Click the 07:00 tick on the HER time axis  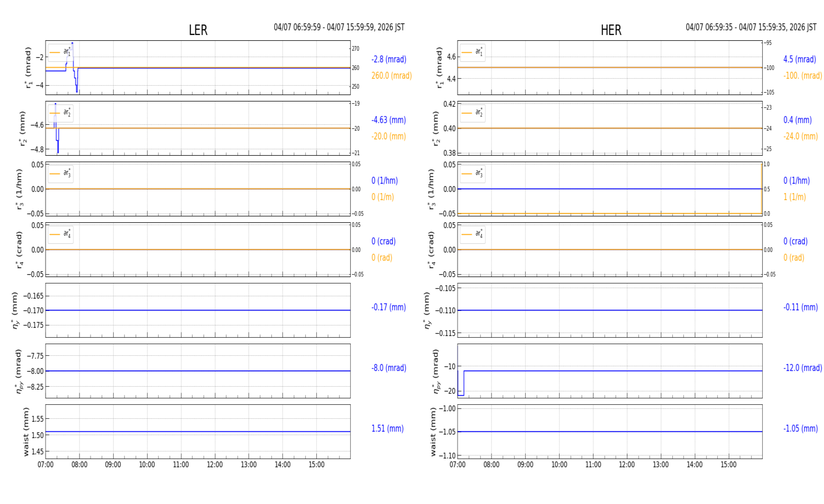pyautogui.click(x=458, y=465)
